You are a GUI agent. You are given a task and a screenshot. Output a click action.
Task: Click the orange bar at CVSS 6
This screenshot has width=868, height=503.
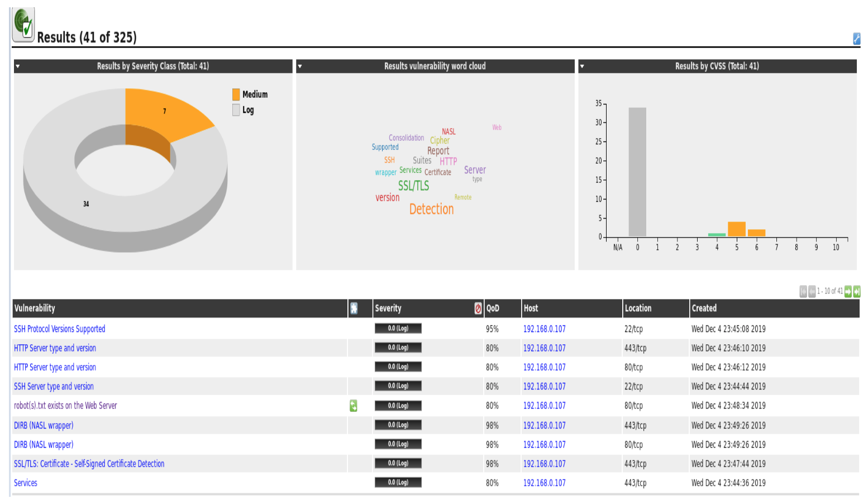pos(756,233)
